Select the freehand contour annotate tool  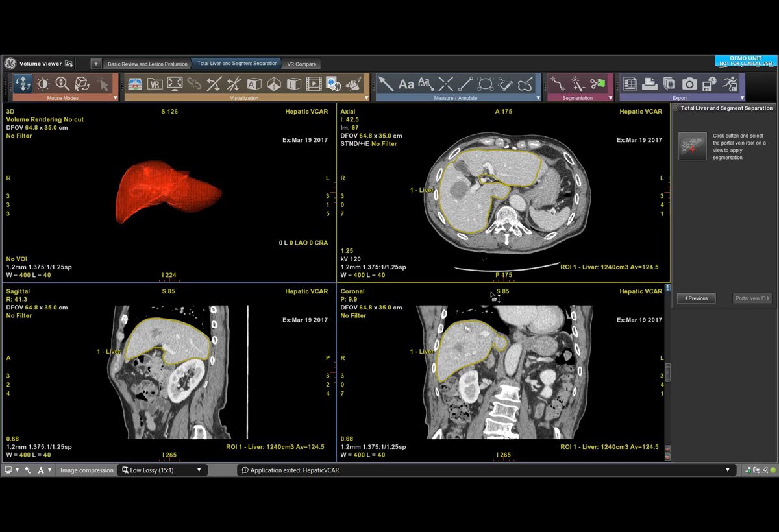(526, 84)
